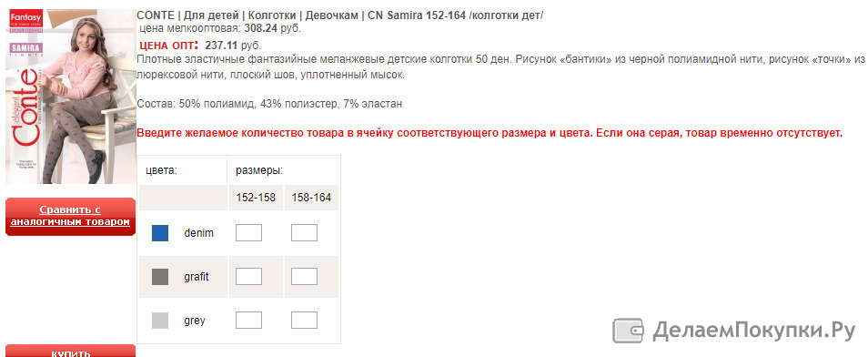Click the light grey color swatch
Image resolution: width=868 pixels, height=357 pixels.
tap(160, 321)
